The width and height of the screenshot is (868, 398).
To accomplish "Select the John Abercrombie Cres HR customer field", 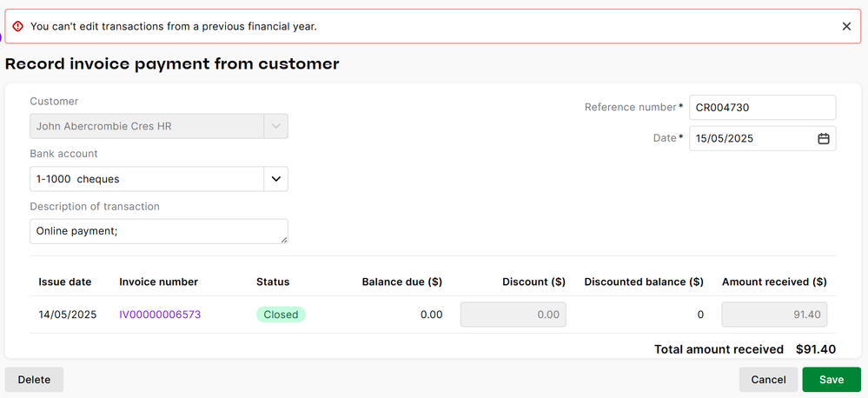I will 147,126.
